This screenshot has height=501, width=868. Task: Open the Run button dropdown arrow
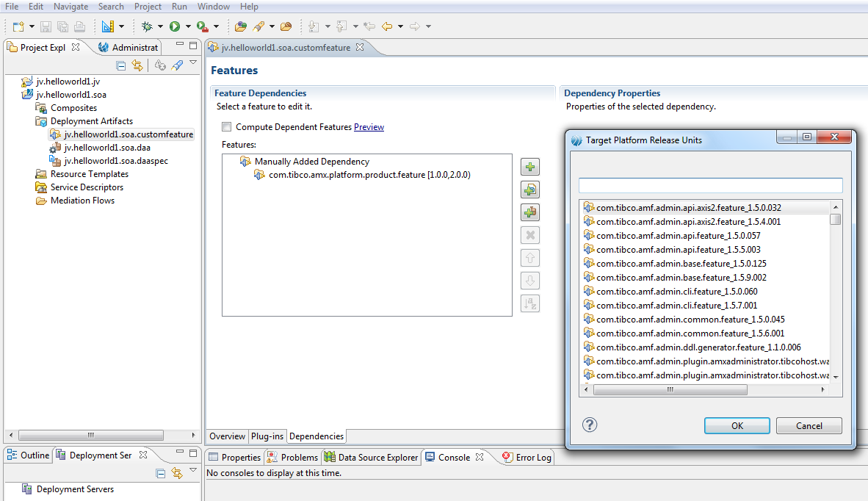pos(188,26)
